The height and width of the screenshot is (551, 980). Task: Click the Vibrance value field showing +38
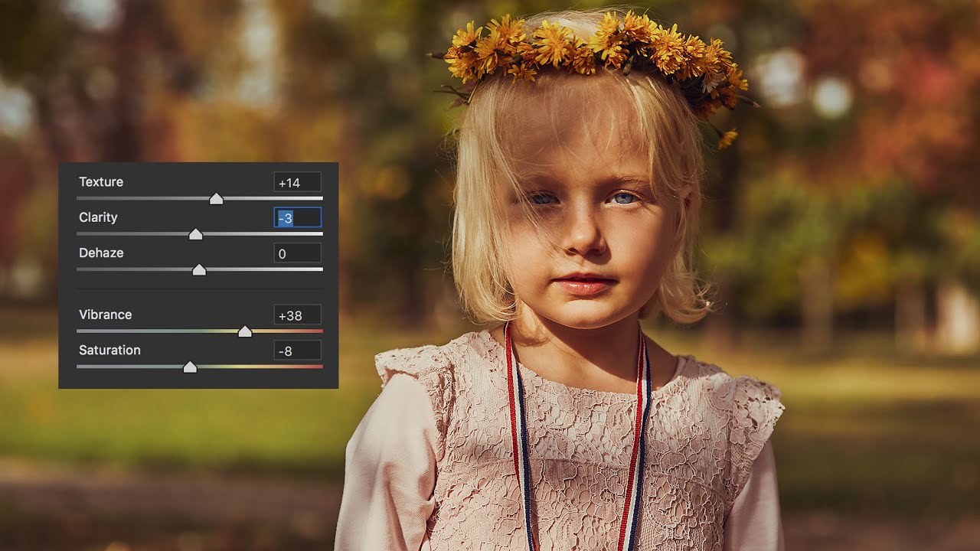click(x=297, y=315)
